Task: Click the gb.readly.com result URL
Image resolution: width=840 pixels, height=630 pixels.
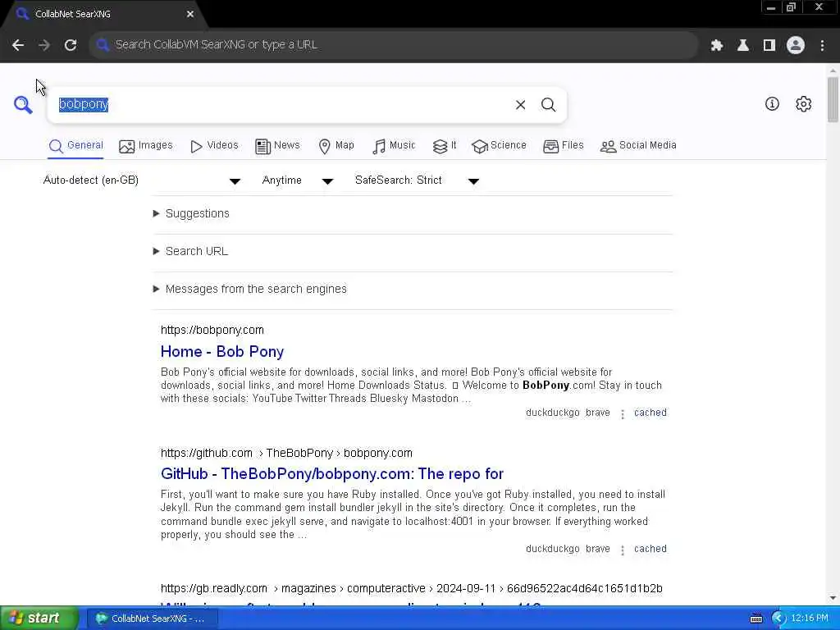Action: (412, 589)
